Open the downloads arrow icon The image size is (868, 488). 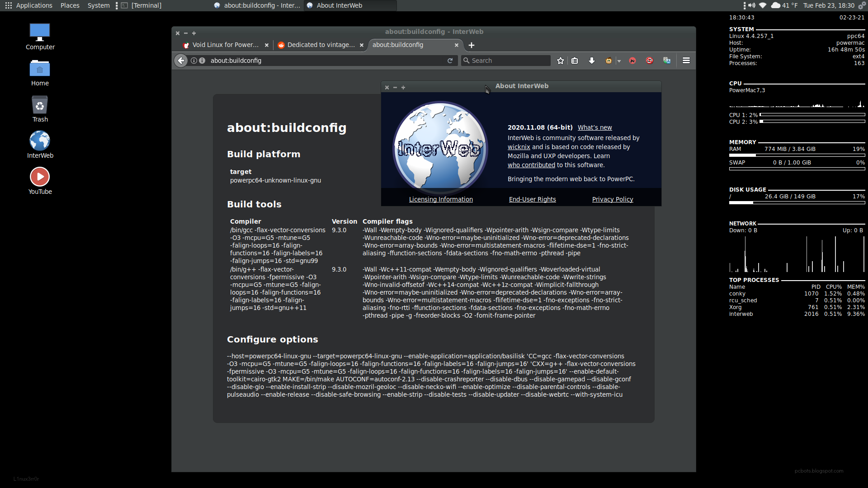pyautogui.click(x=592, y=61)
